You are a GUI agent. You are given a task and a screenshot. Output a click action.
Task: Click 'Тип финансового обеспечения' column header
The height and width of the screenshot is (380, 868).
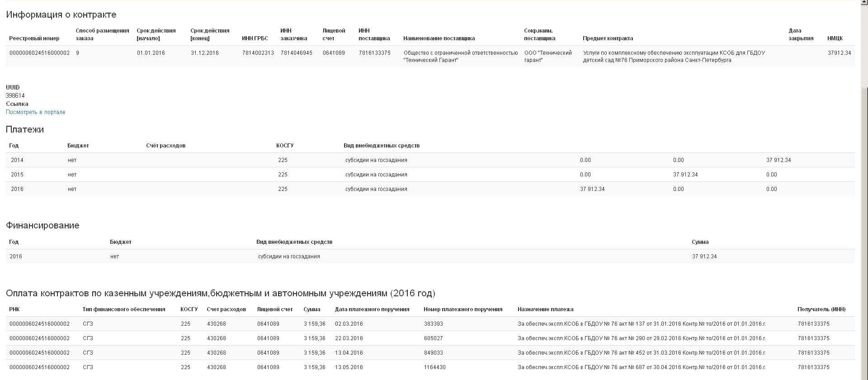click(124, 309)
